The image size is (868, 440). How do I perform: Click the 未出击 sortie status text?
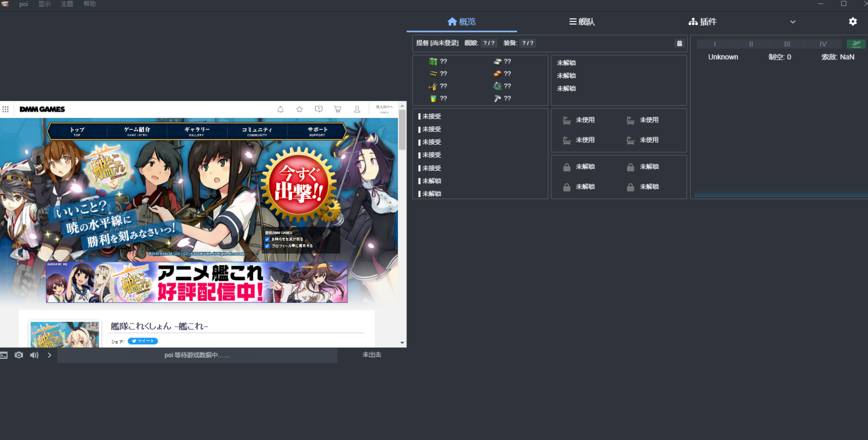coord(372,355)
